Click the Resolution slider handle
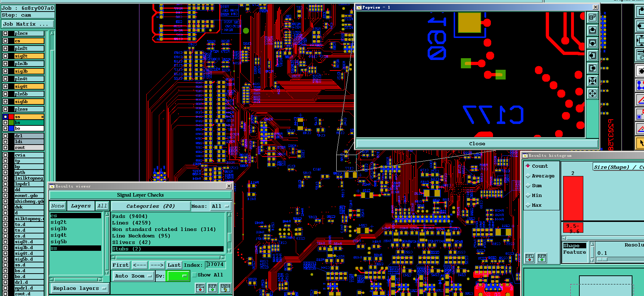This screenshot has height=296, width=644. point(602,259)
